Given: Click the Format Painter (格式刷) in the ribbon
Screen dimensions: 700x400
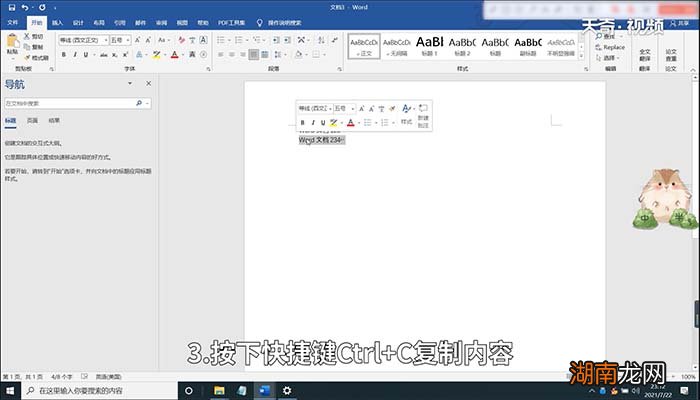Looking at the screenshot, I should [x=37, y=58].
